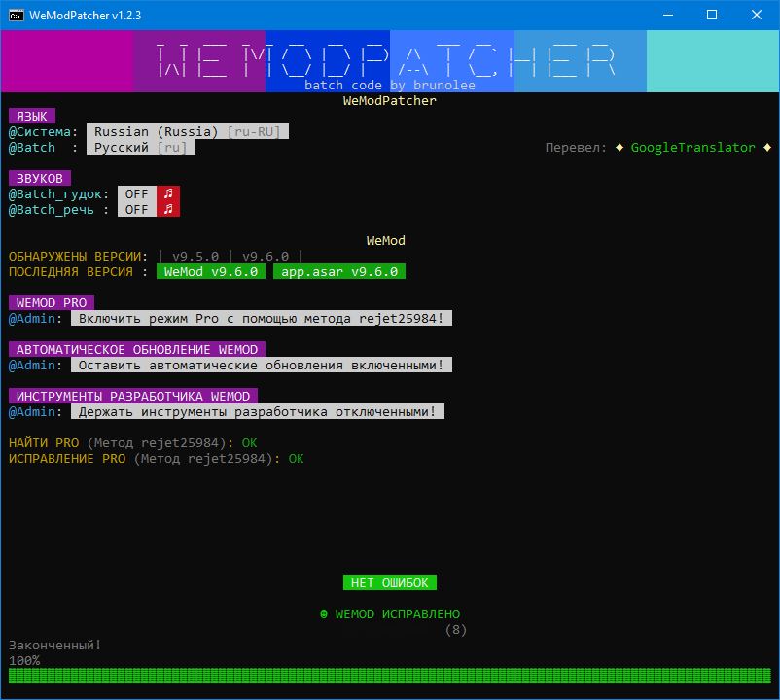
Task: Click the diamond icon left of GoogleTranslator
Action: [620, 147]
